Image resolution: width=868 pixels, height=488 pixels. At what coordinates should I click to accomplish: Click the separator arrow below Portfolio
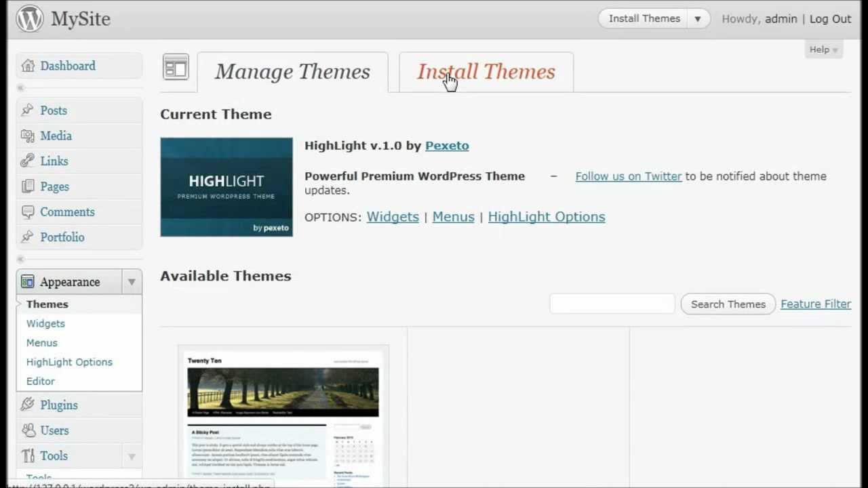click(20, 259)
